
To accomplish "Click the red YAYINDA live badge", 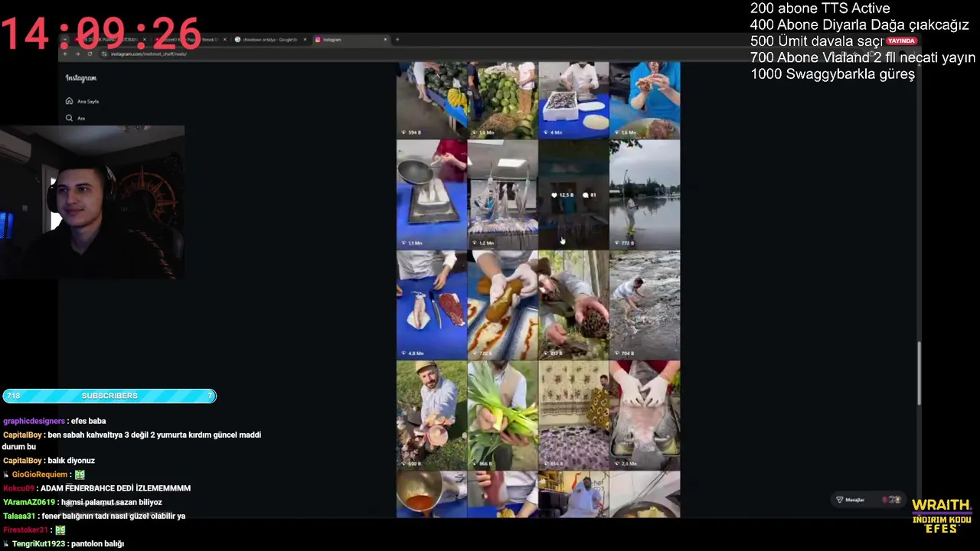I will click(901, 41).
